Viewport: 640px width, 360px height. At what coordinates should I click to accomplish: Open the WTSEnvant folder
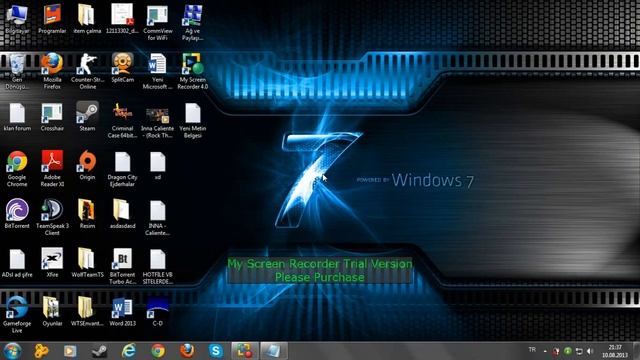(x=87, y=311)
